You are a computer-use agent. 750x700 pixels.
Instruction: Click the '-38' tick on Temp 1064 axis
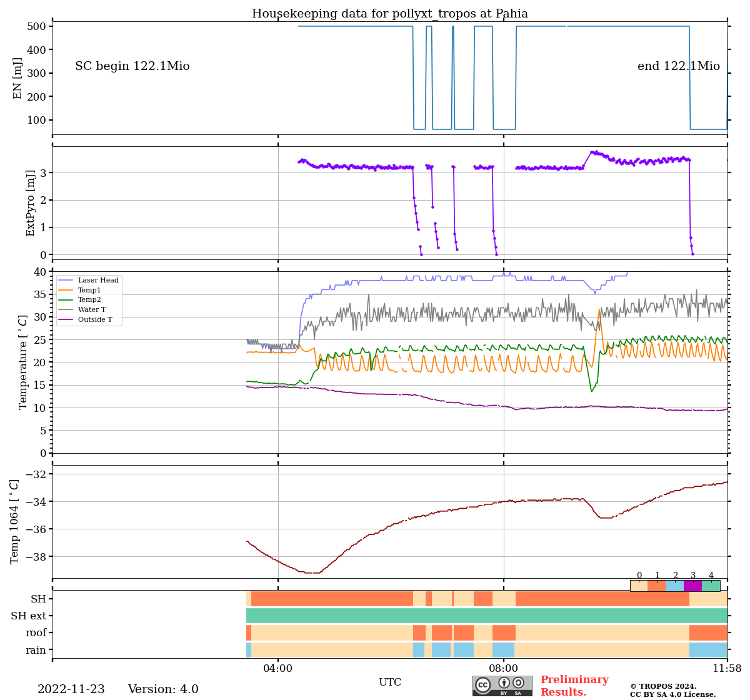coord(36,557)
